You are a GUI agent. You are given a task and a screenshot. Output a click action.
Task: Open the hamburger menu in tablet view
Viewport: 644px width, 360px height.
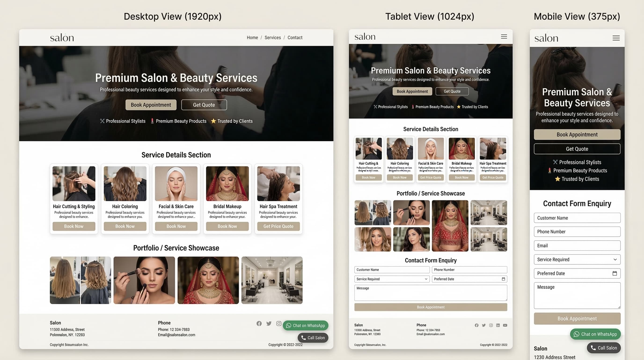pos(504,37)
